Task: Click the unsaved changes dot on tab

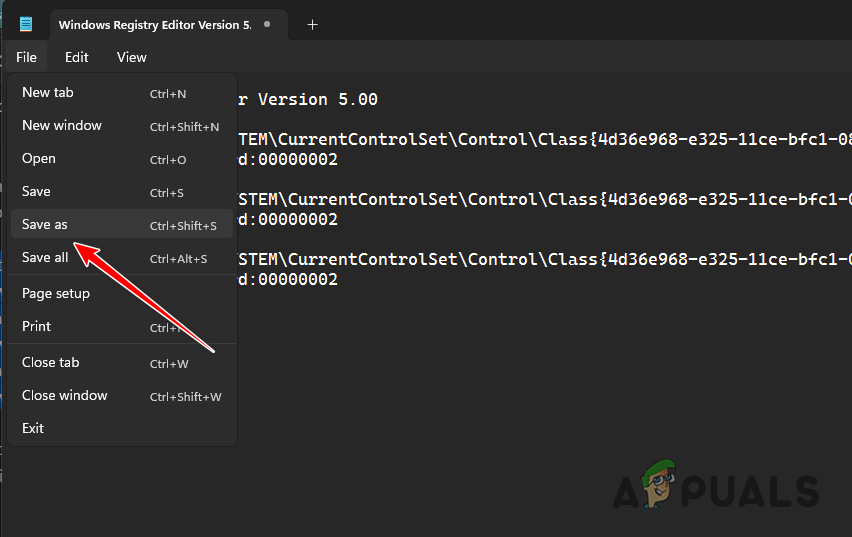Action: coord(267,24)
